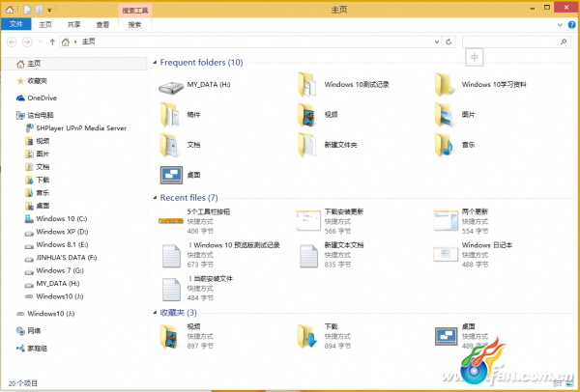This screenshot has width=580, height=392.
Task: Click the 收藏夹 (3) group header
Action: click(178, 313)
